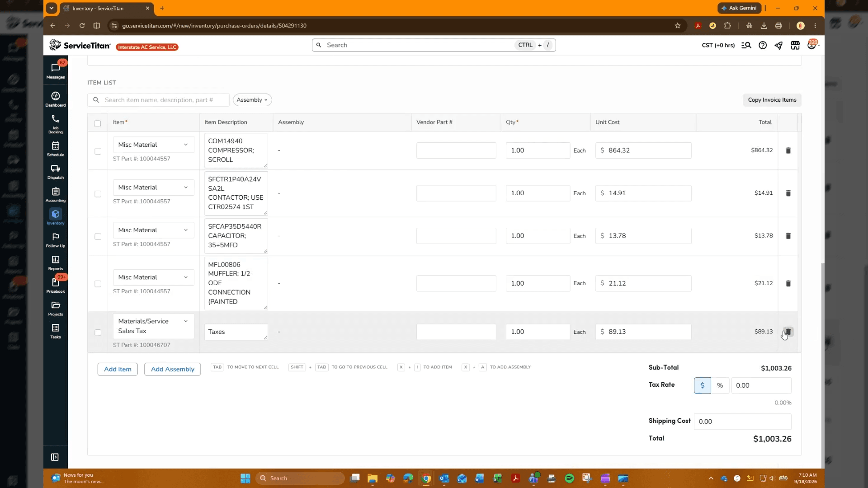
Task: Click the page vertical scrollbar
Action: [x=822, y=365]
